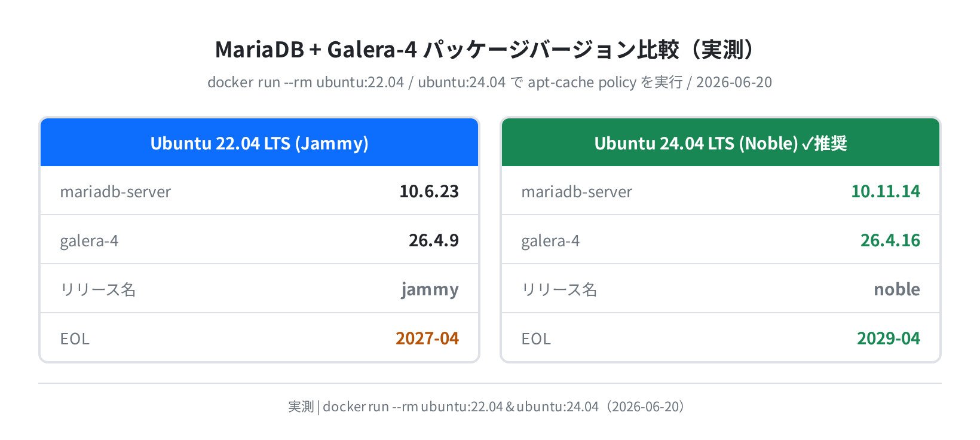The image size is (980, 440).
Task: Click the mariadb-server label in Jammy card
Action: [x=115, y=192]
